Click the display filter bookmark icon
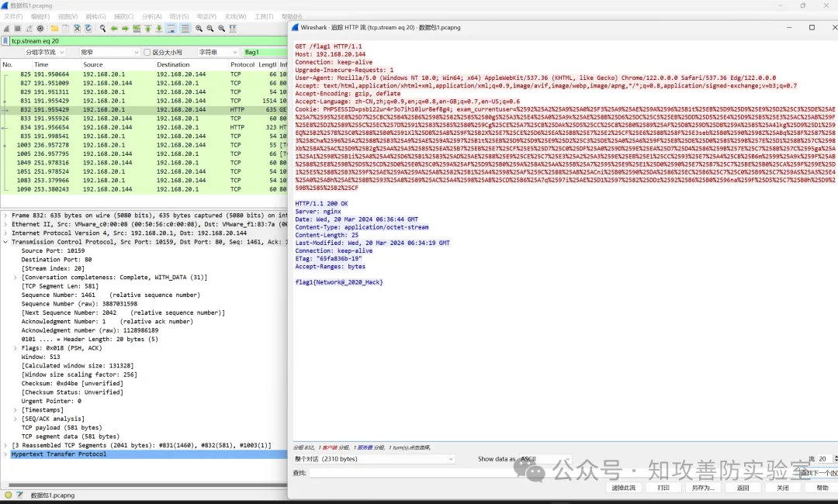Viewport: 838px width, 504px height. click(x=5, y=41)
